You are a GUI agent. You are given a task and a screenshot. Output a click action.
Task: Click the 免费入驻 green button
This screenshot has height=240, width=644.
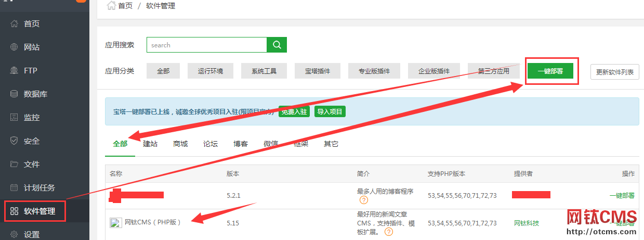[x=294, y=111]
